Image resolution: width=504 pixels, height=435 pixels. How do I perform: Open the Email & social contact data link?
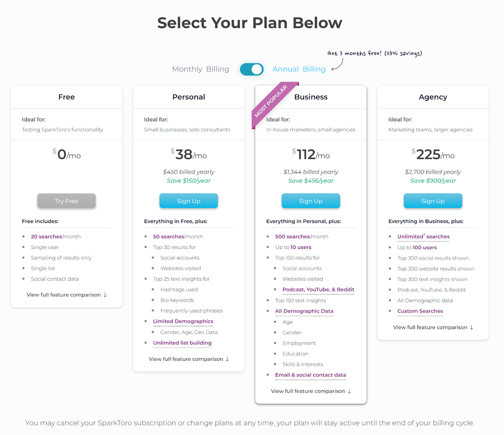[310, 375]
